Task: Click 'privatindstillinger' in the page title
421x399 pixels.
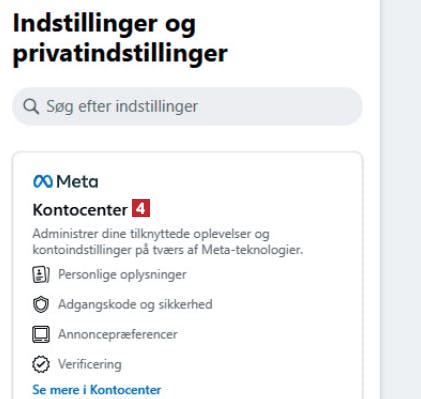Action: [120, 54]
